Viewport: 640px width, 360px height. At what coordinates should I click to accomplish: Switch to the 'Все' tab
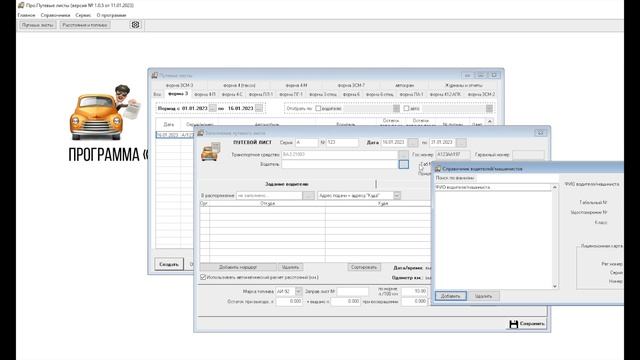(157, 94)
